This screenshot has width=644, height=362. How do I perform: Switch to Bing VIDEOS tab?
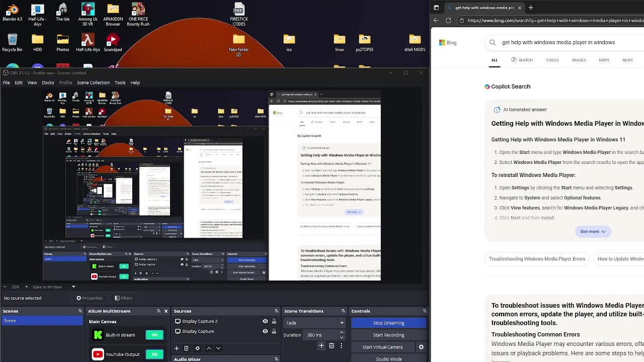(552, 60)
